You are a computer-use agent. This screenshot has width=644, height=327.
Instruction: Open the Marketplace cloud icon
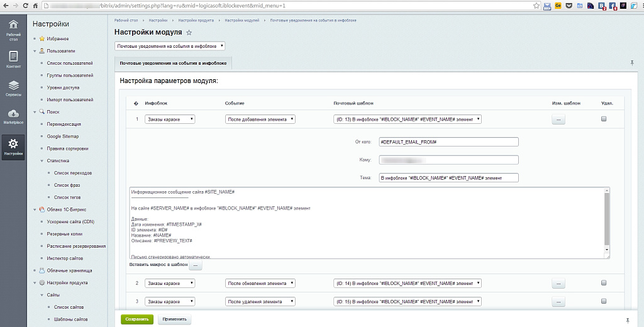pyautogui.click(x=13, y=116)
